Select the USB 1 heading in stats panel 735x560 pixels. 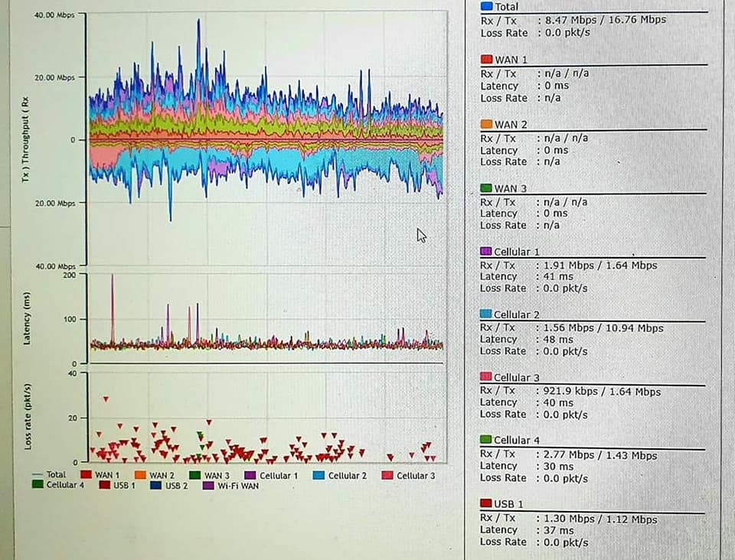[x=508, y=503]
